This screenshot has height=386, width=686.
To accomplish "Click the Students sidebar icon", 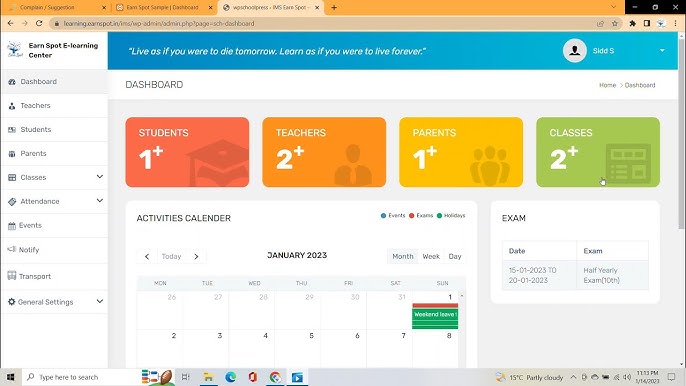I will (12, 130).
